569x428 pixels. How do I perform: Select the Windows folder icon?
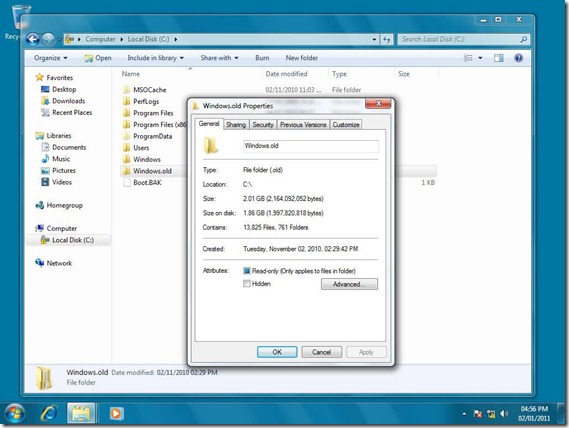[126, 159]
